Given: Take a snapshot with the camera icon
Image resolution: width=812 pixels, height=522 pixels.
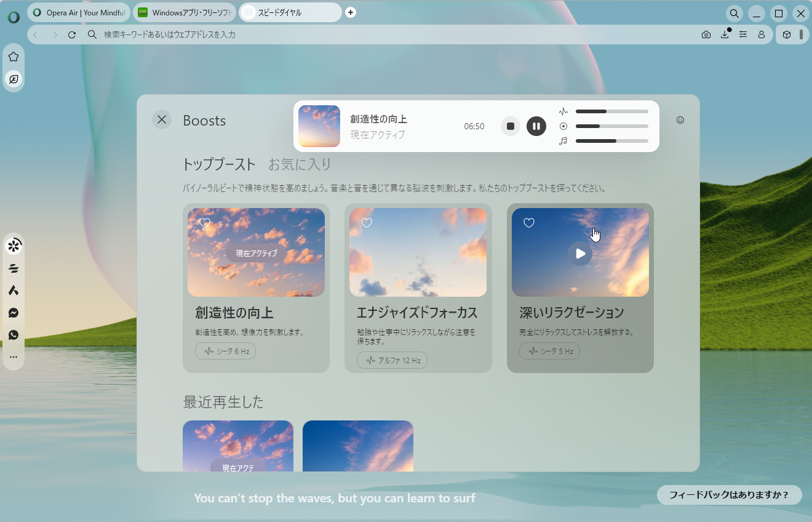Looking at the screenshot, I should click(706, 35).
